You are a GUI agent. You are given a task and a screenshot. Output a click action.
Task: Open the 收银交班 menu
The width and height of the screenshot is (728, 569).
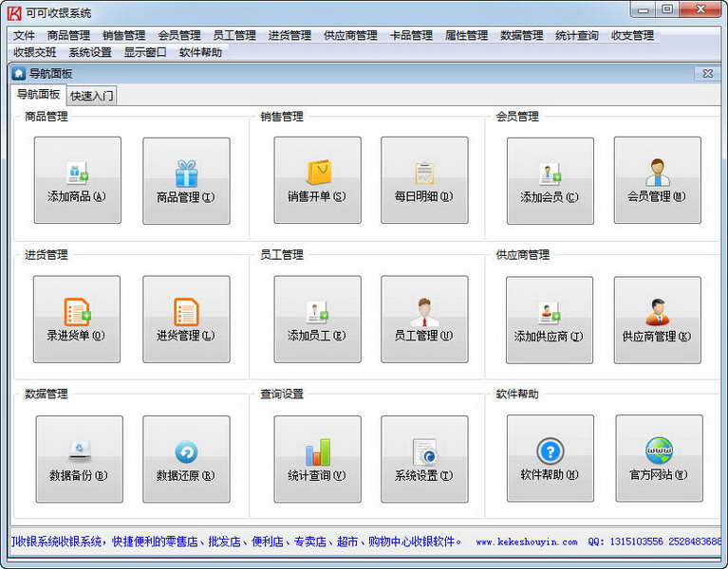click(35, 52)
